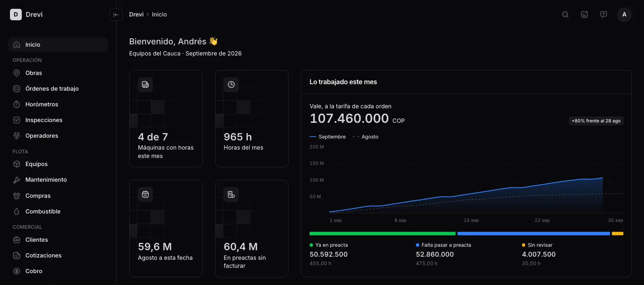Click the green 'Ya en preacta' progress segment
Viewport: 644px width, 285px height.
coord(383,233)
